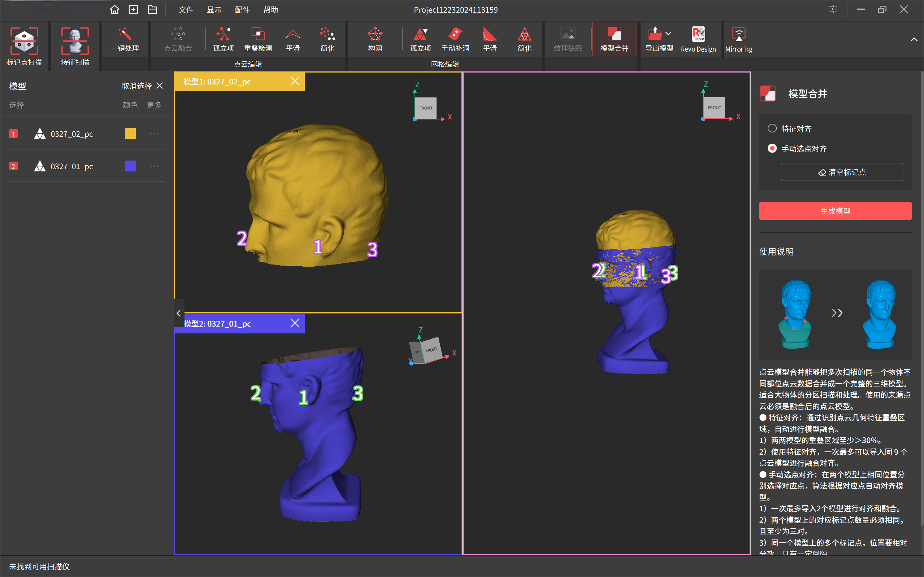This screenshot has height=577, width=924.
Task: Click the 生成模型 button
Action: pos(835,211)
